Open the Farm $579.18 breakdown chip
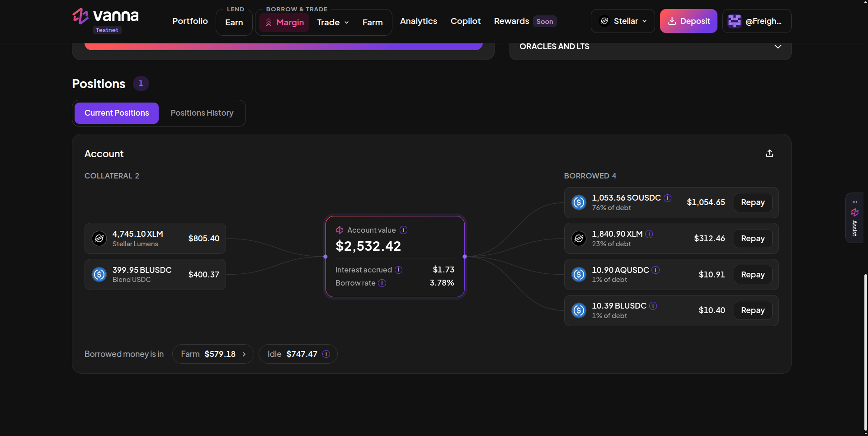The height and width of the screenshot is (436, 868). tap(213, 354)
